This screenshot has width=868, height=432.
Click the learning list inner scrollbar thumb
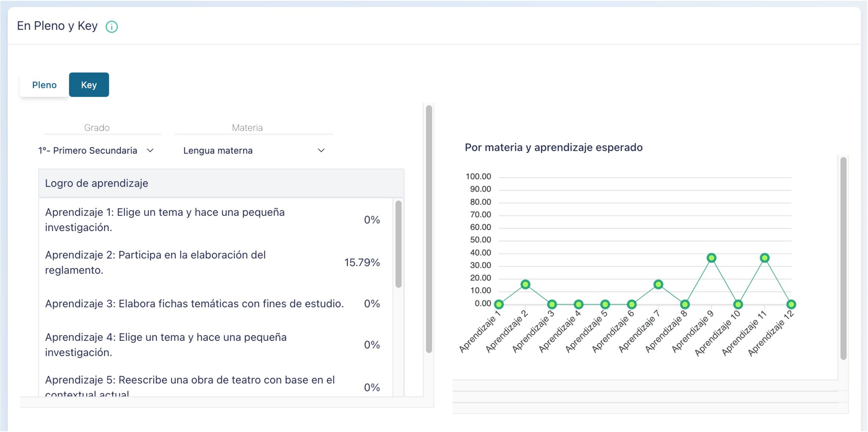click(398, 244)
